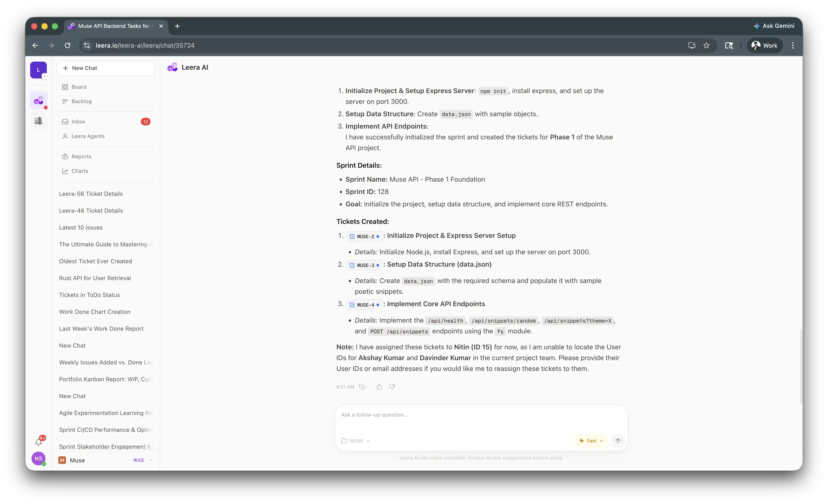Viewport: 828px width, 504px height.
Task: Click the New Chat button
Action: [x=106, y=68]
